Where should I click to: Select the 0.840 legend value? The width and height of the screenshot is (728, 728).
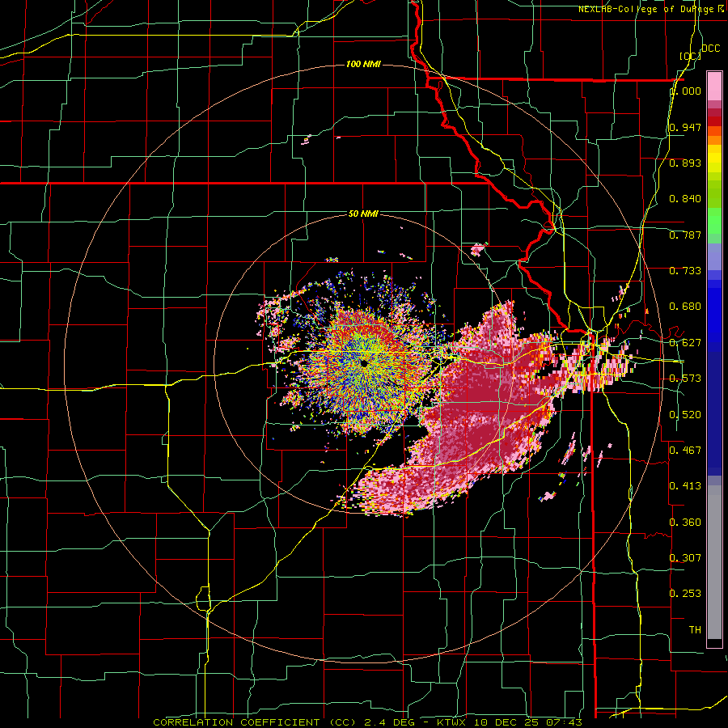click(x=685, y=199)
